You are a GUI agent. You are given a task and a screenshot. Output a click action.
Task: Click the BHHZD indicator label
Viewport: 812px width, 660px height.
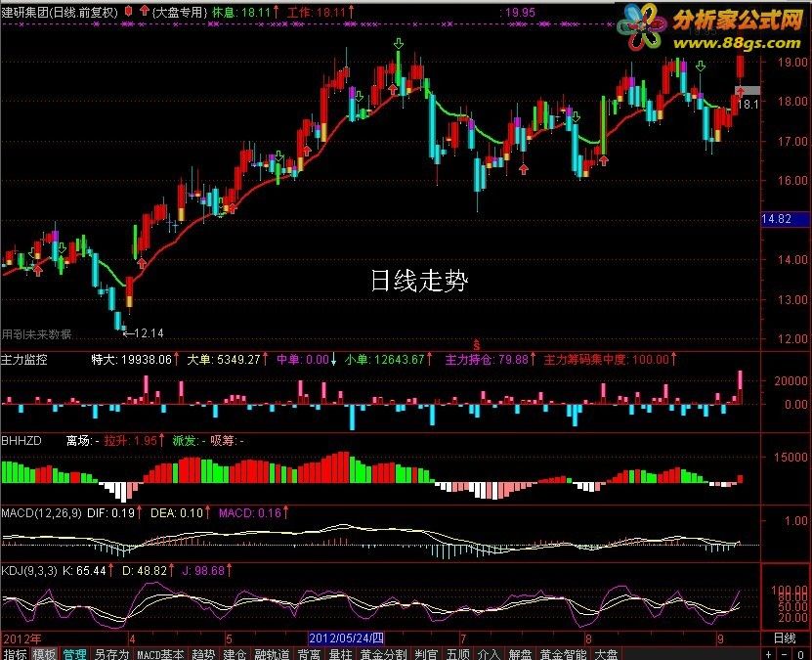coord(21,440)
